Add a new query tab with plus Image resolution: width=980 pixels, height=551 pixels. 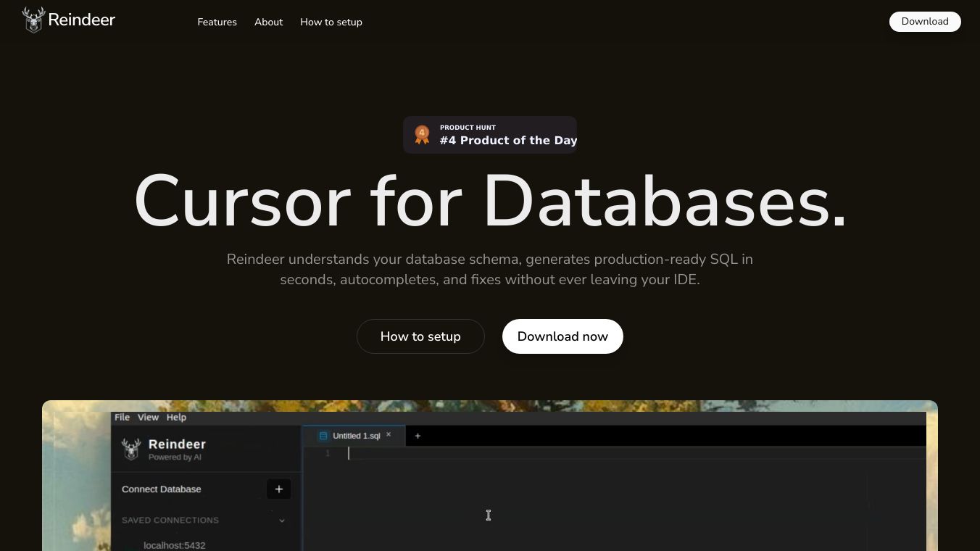coord(418,436)
